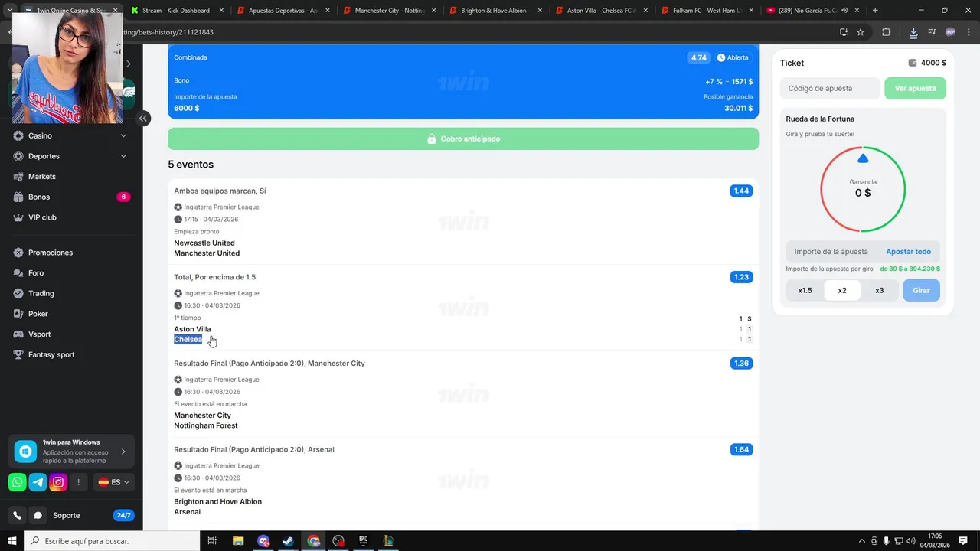
Task: Select the x1.5 multiplier
Action: point(805,291)
